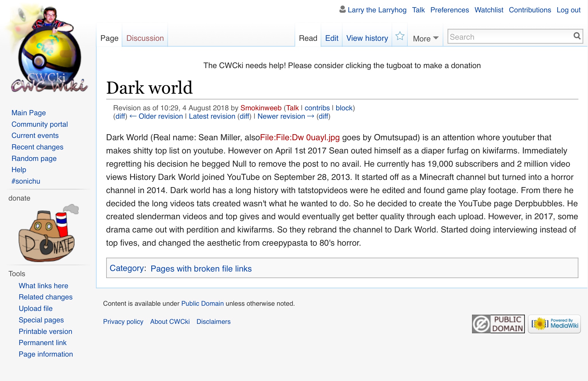Click the Dark world page heading
This screenshot has height=381, width=588.
point(149,88)
